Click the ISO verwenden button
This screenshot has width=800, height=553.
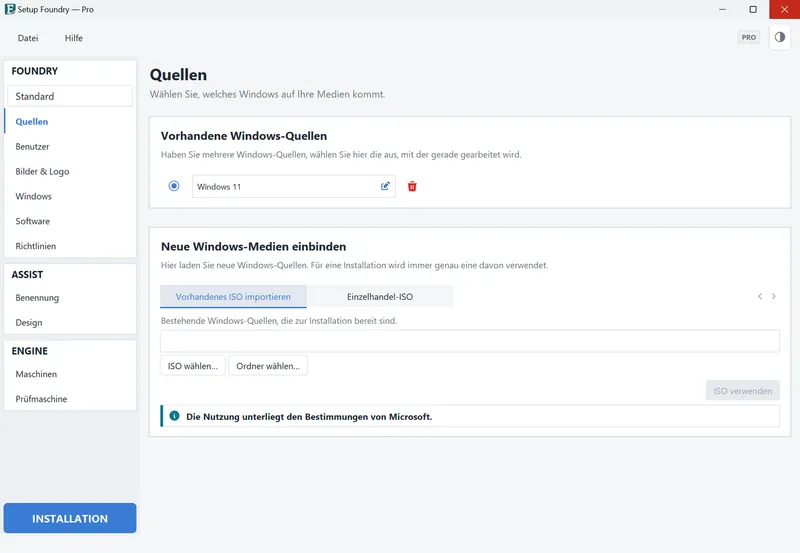pos(742,391)
